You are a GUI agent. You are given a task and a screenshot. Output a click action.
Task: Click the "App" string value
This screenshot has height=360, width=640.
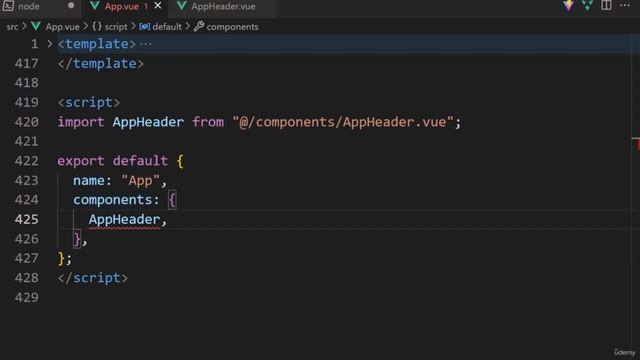[140, 180]
